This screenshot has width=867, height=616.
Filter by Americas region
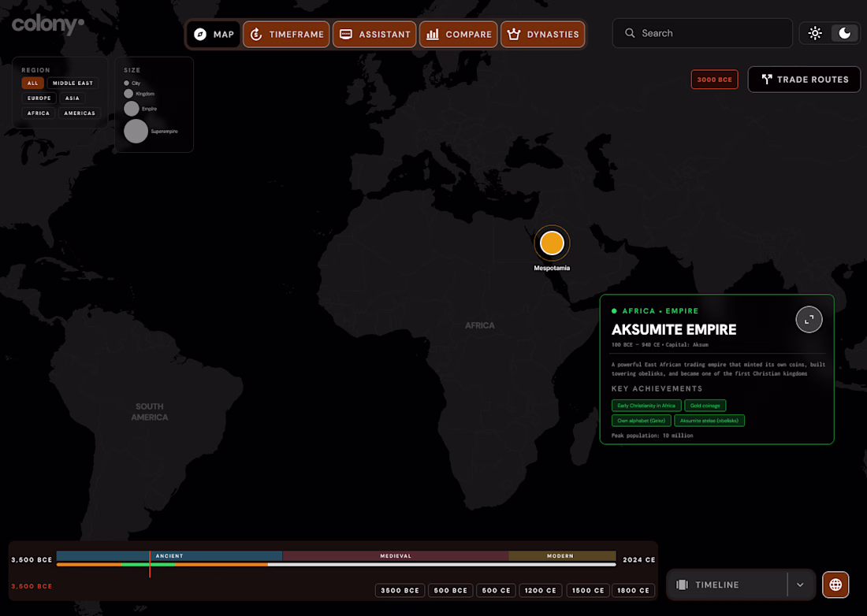[80, 113]
